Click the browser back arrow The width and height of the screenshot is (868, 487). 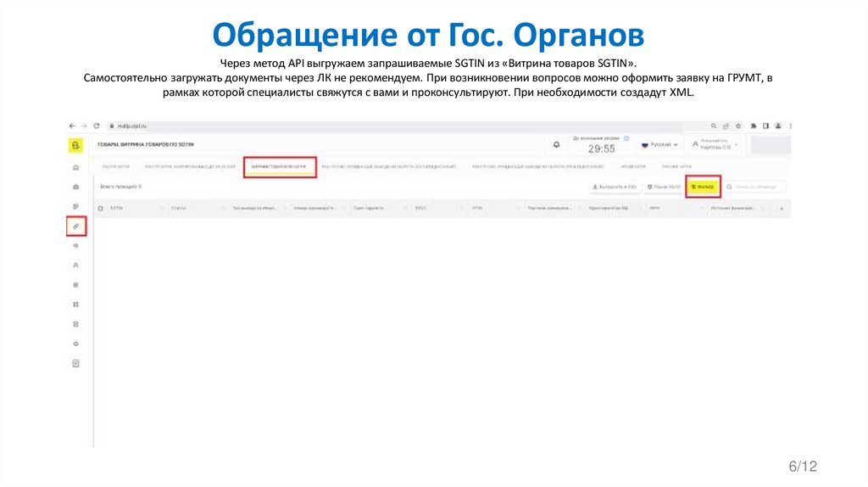pos(72,126)
